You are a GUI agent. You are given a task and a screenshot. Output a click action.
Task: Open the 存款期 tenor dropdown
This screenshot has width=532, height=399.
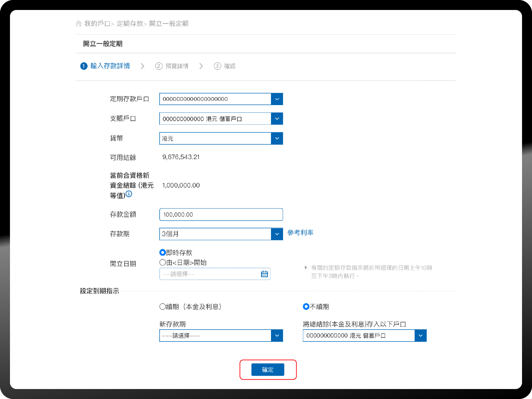pos(277,234)
